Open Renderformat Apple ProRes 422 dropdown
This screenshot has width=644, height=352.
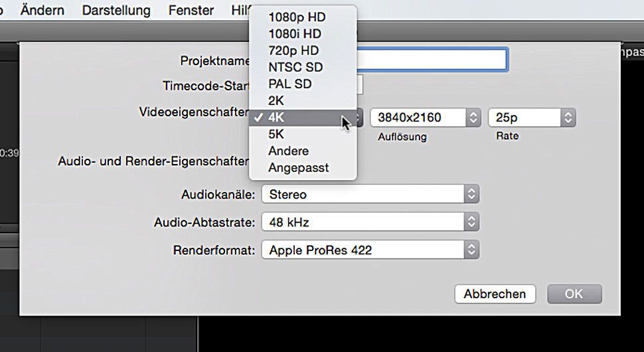click(x=370, y=250)
